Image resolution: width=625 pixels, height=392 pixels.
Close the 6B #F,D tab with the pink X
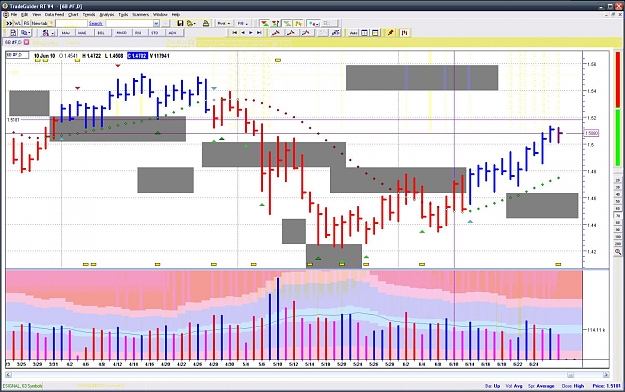pos(26,42)
